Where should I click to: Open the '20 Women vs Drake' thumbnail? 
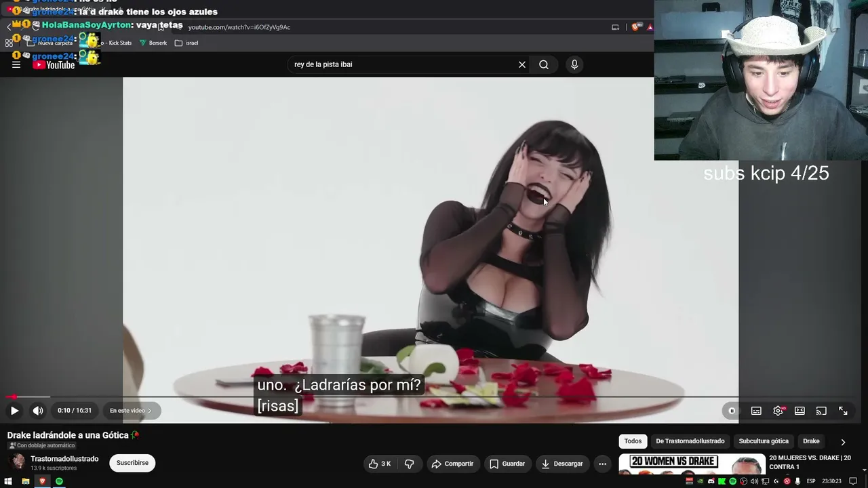tap(692, 464)
